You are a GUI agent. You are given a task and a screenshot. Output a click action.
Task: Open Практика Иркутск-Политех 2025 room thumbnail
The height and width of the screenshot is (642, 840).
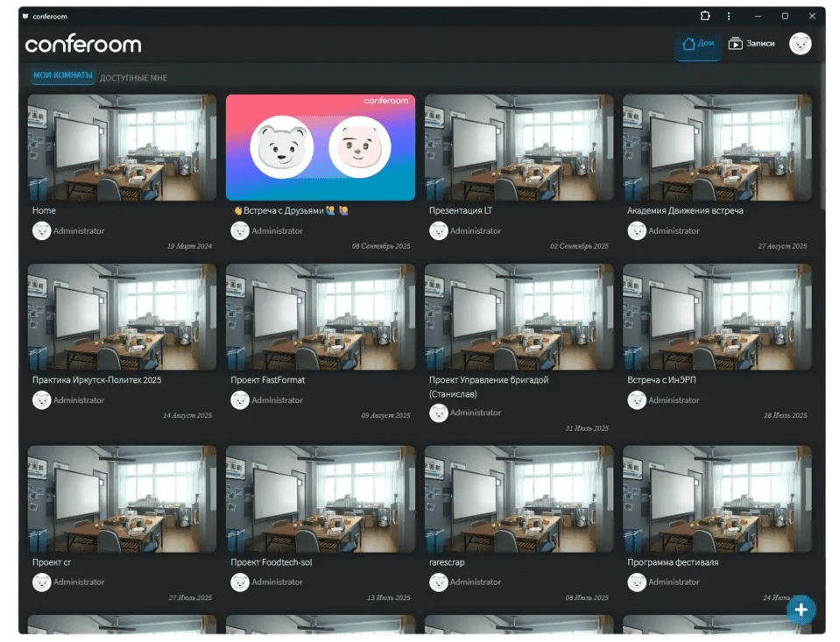pos(122,317)
